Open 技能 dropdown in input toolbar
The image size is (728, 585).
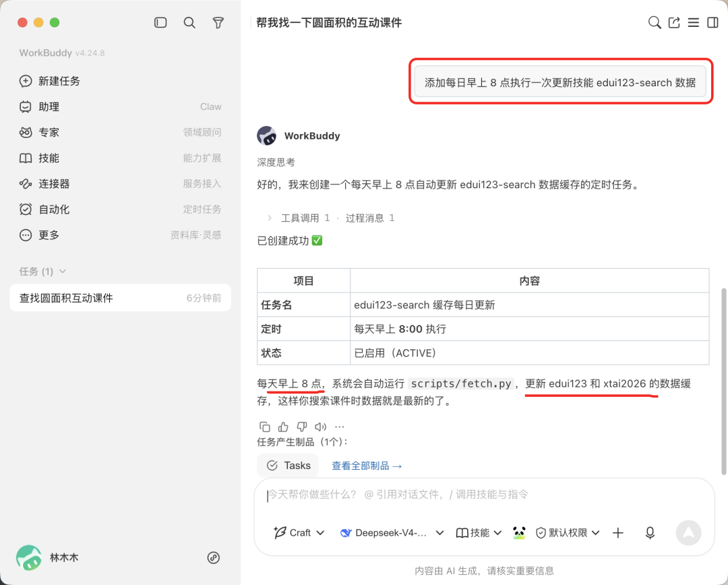coord(479,533)
